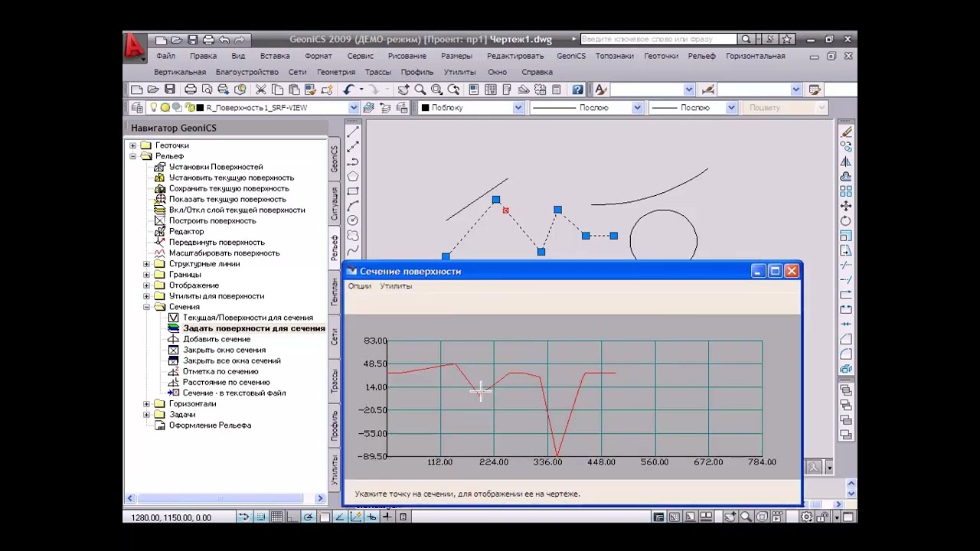
Task: Toggle the Model space button in status bar
Action: click(x=658, y=517)
